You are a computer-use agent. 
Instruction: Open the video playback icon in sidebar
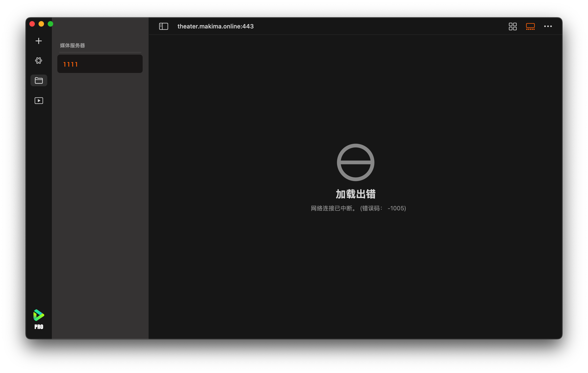coord(39,101)
